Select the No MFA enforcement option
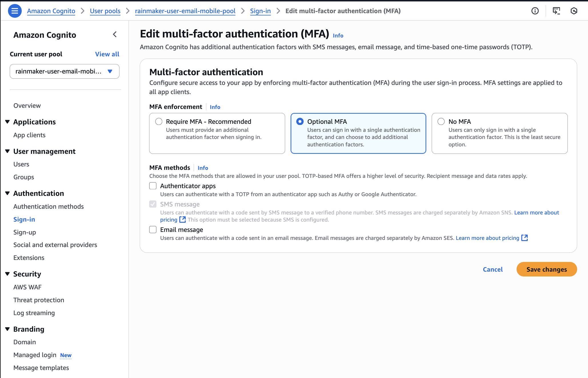Viewport: 588px width, 378px height. click(441, 121)
